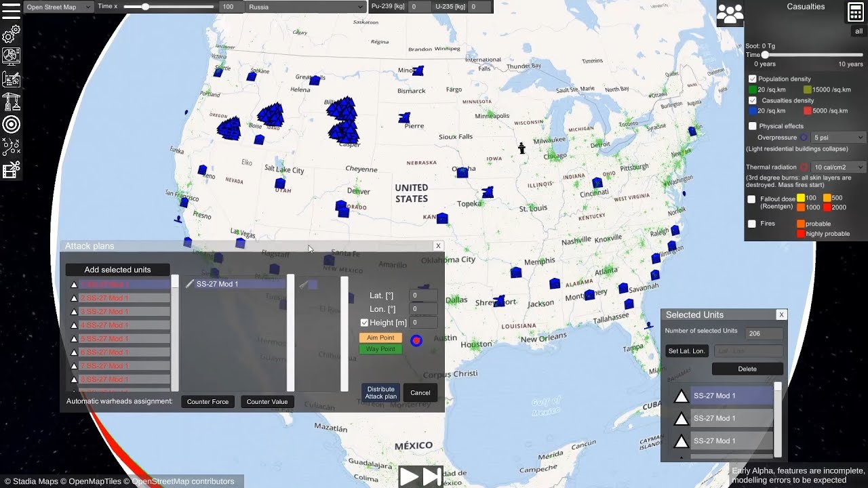Open the 10 cal/cm2 thermal radiation dropdown

(838, 167)
